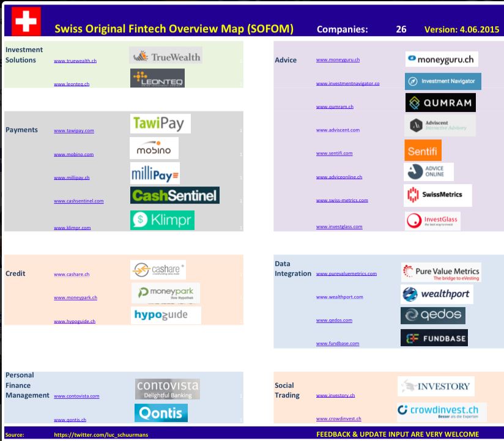504x441 pixels.
Task: Select the Version: 4.06.2015 text
Action: click(x=462, y=29)
